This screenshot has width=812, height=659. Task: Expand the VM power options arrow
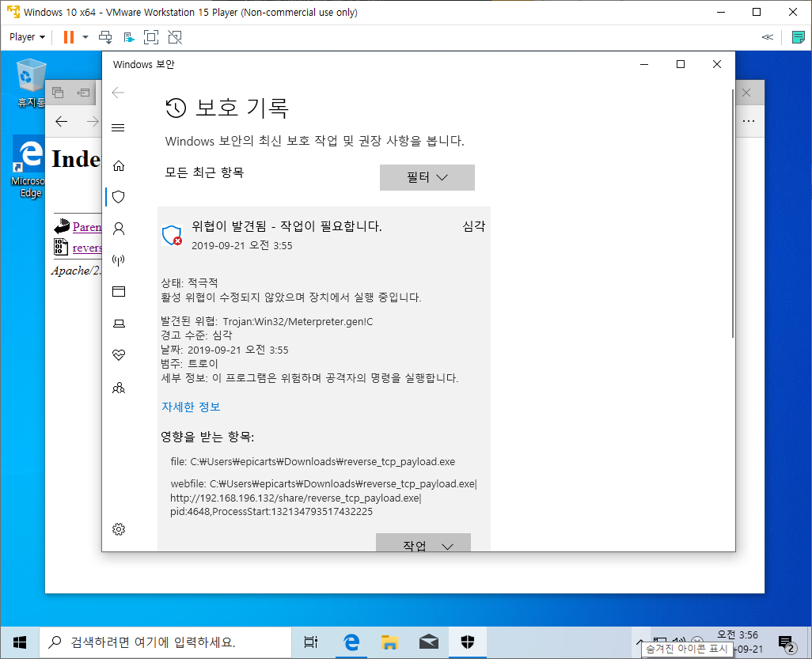(x=85, y=37)
